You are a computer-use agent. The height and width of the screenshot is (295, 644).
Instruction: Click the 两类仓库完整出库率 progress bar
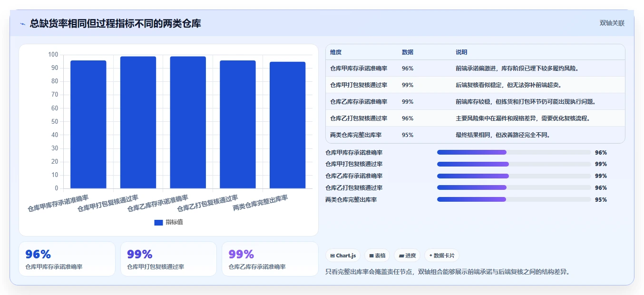point(514,200)
